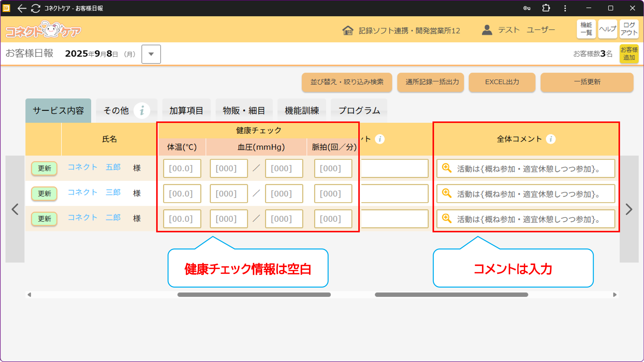Screen dimensions: 644x362
Task: Click 更新 button for コネクト 三郎
Action: [x=44, y=193]
